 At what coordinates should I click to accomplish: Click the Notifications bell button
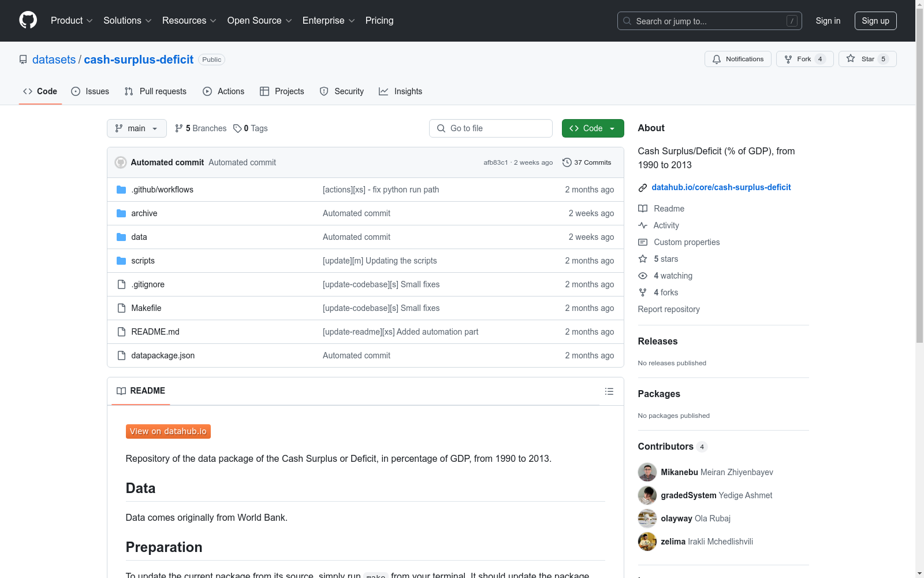737,59
